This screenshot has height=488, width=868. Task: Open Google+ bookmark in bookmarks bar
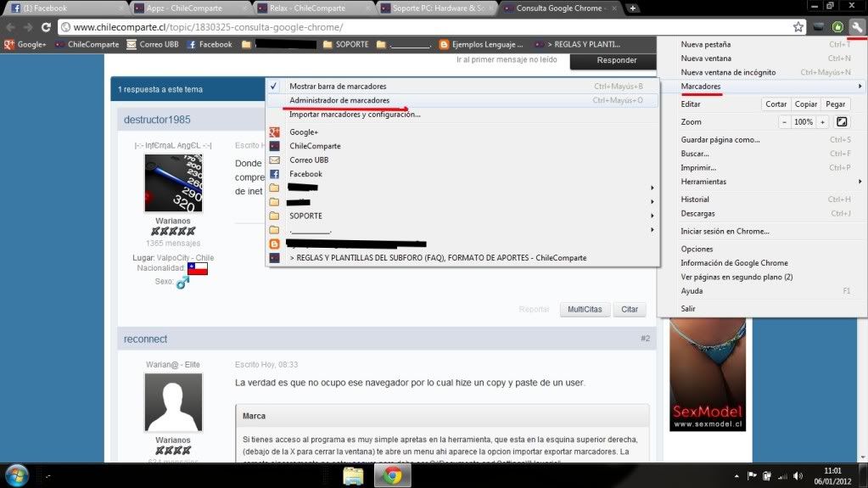[x=25, y=44]
